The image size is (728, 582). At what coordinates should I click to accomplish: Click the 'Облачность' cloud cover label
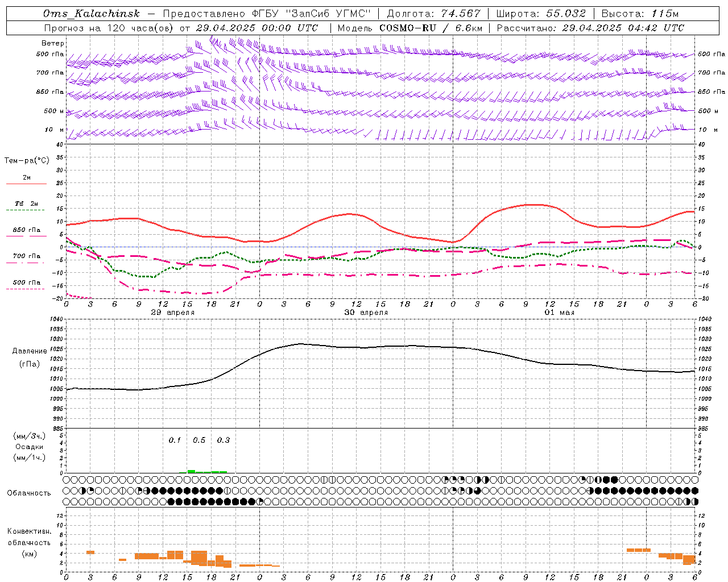29,493
